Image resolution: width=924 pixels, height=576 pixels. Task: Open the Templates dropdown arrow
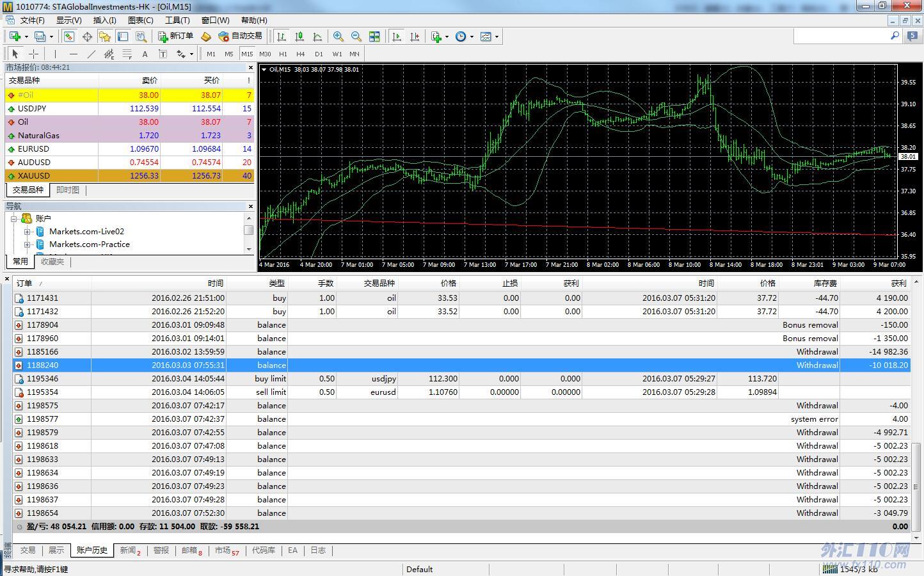(497, 36)
